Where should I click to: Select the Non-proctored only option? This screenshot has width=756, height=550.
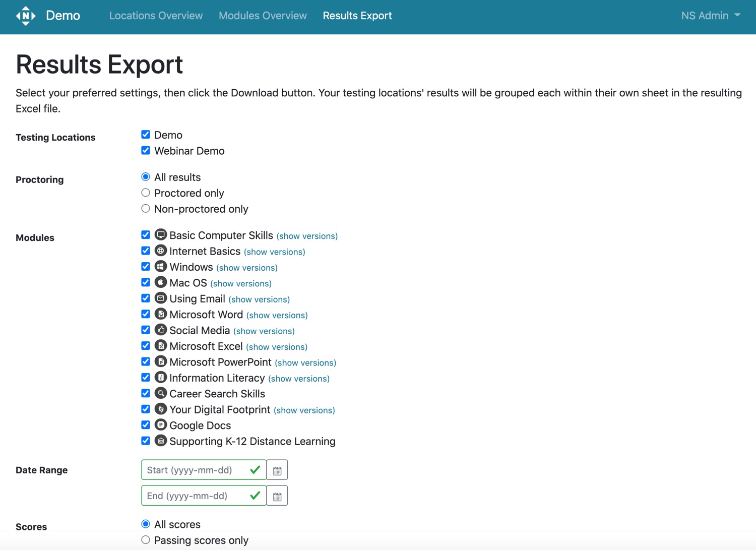click(x=146, y=209)
